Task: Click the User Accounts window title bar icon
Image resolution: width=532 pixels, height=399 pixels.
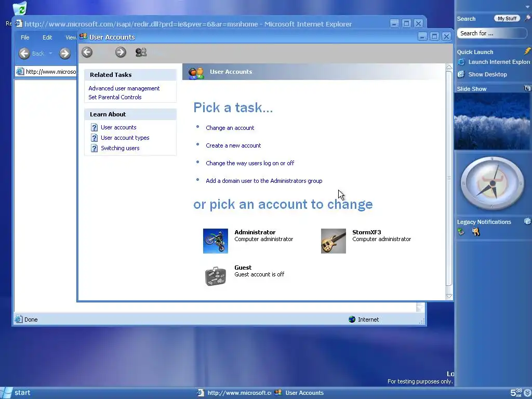Action: coord(83,37)
